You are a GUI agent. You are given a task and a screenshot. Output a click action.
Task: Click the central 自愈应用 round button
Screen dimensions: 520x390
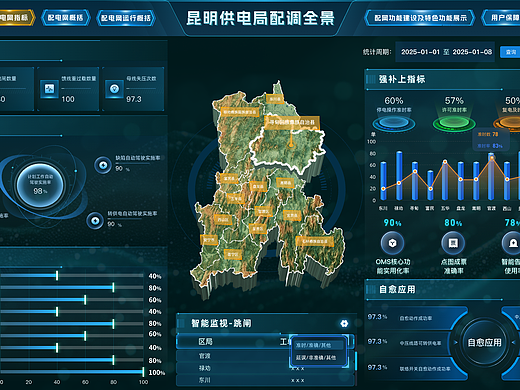point(484,342)
